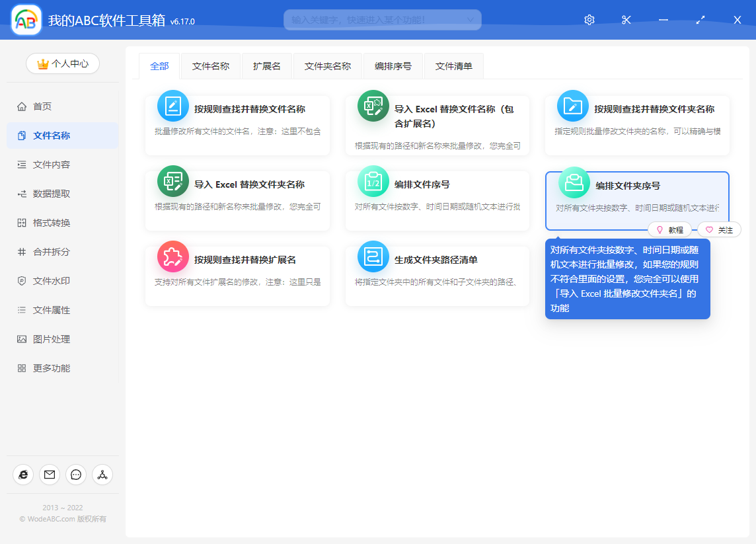The image size is (756, 544).
Task: Open the chat message bubble icon
Action: click(76, 475)
